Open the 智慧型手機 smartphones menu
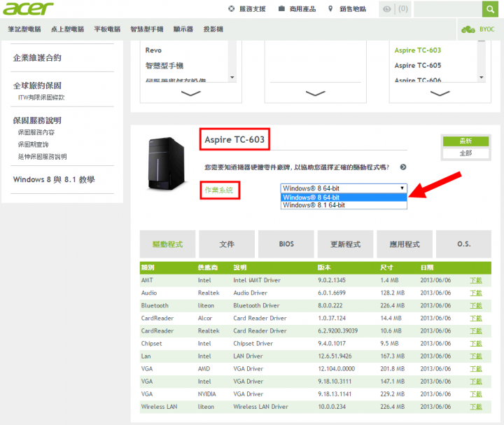The image size is (504, 425). pos(147,29)
